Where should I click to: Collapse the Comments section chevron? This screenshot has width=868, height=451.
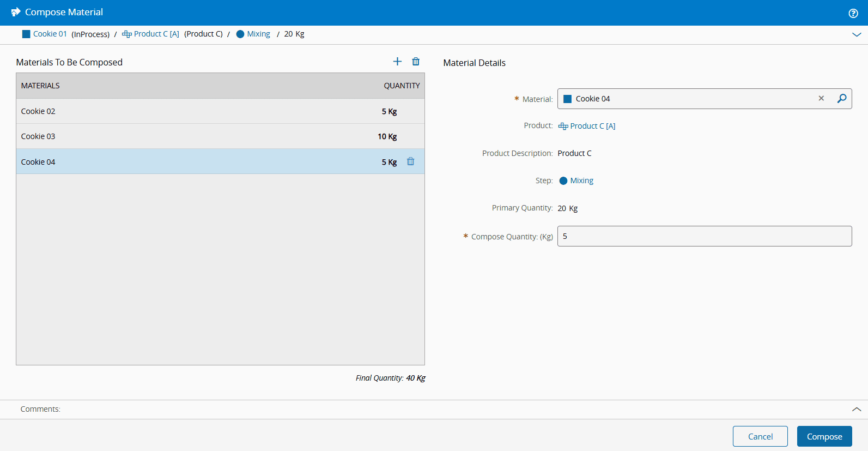click(857, 409)
